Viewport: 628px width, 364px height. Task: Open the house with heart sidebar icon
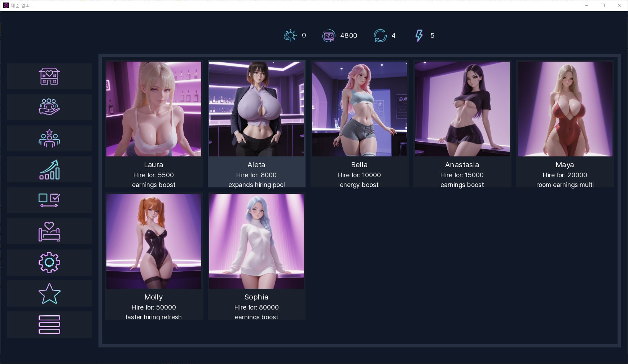[x=49, y=76]
